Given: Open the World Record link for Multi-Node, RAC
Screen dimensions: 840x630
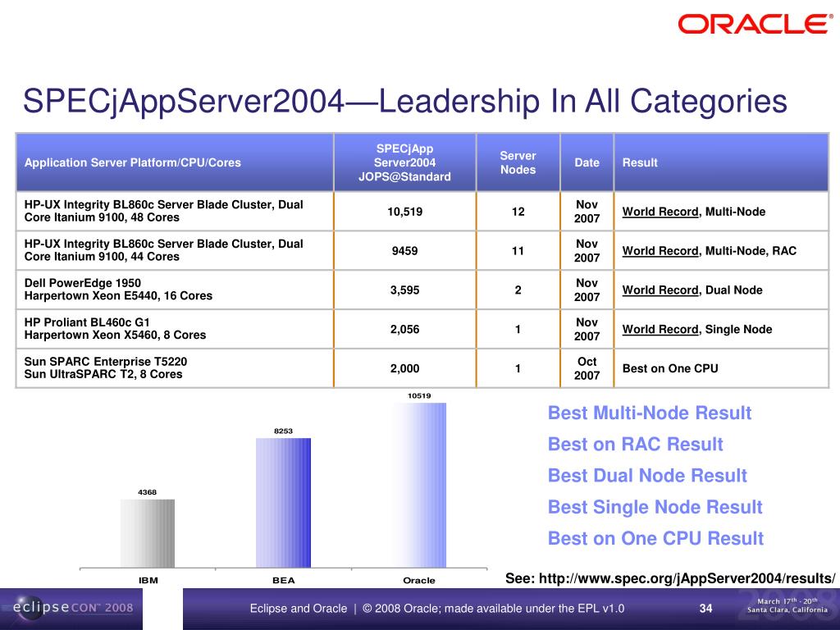Looking at the screenshot, I should tap(660, 251).
